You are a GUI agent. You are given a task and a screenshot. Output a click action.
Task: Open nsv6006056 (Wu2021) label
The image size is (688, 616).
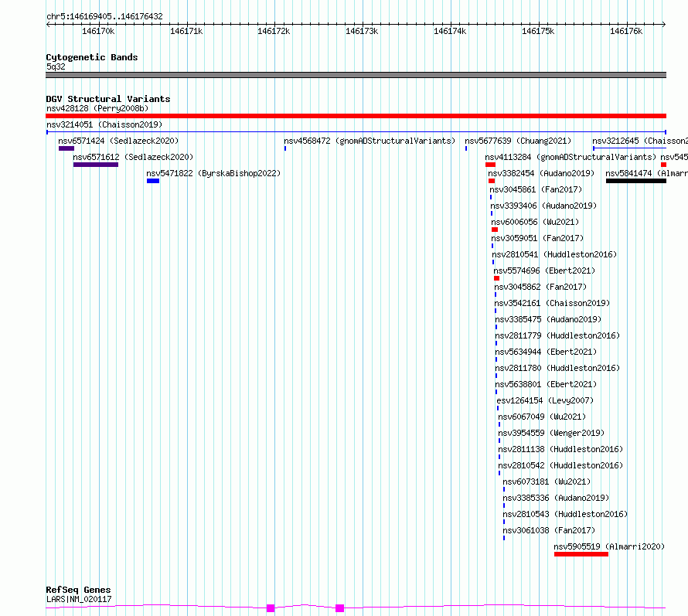tap(535, 222)
